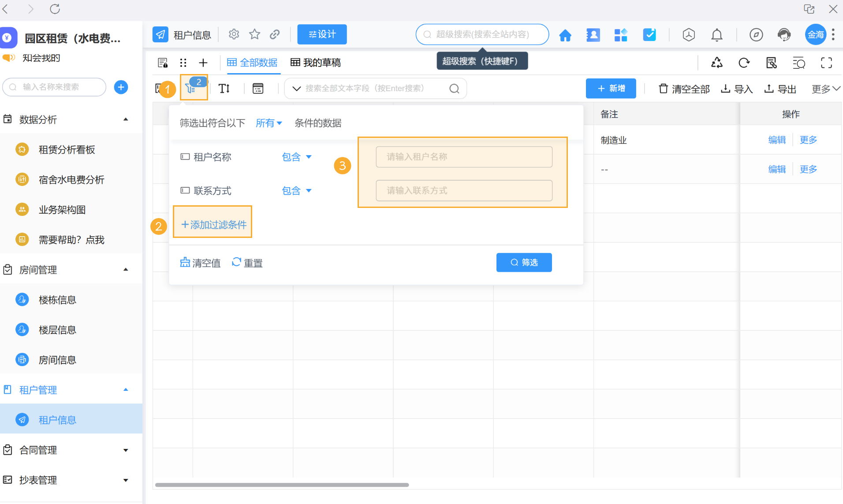Screen dimensions: 843x504
Task: Open notifications from the bell icon
Action: pos(716,35)
